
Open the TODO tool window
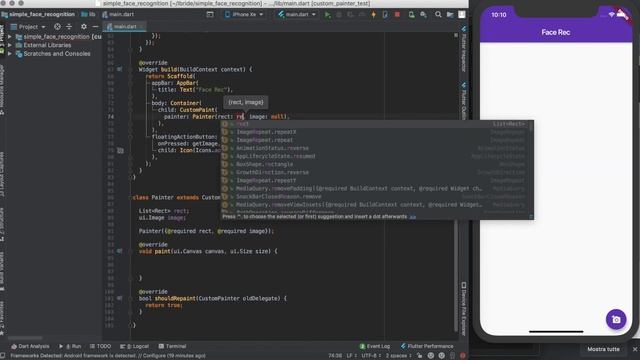click(x=100, y=346)
